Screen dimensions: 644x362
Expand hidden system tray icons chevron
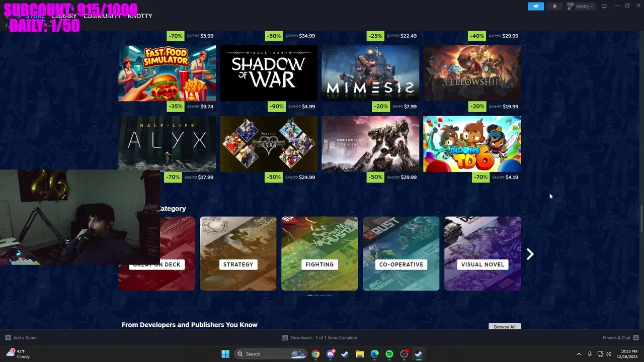(579, 354)
